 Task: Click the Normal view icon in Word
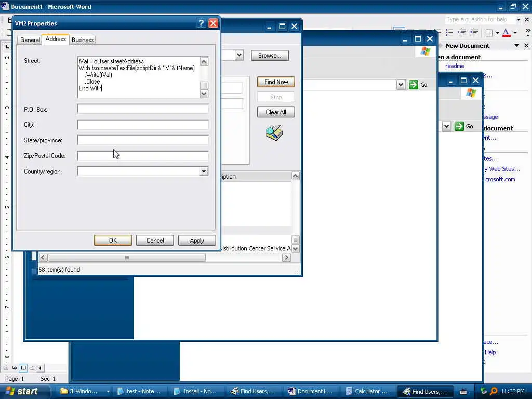point(6,367)
